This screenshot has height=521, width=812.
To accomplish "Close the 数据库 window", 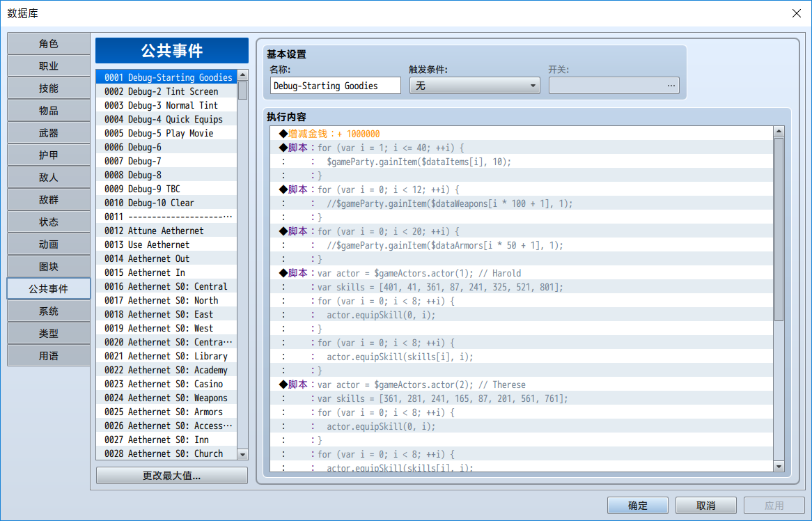I will click(x=797, y=13).
